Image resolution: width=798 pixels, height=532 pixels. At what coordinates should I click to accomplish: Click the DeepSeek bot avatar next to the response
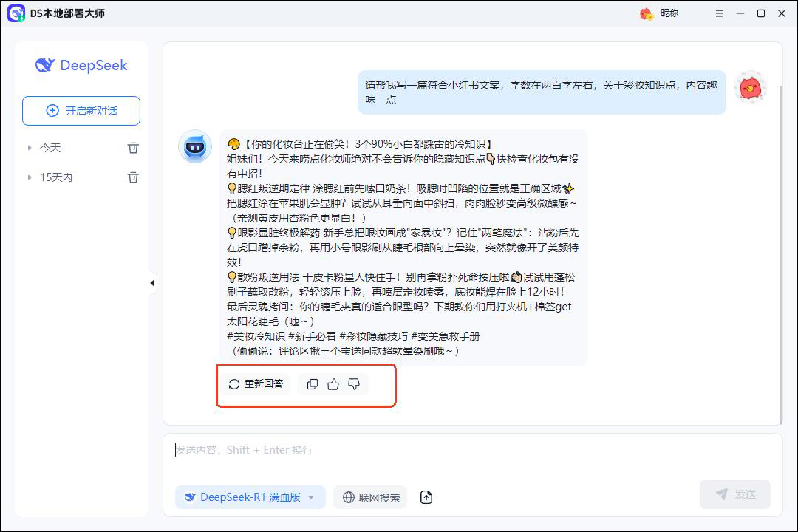click(195, 146)
